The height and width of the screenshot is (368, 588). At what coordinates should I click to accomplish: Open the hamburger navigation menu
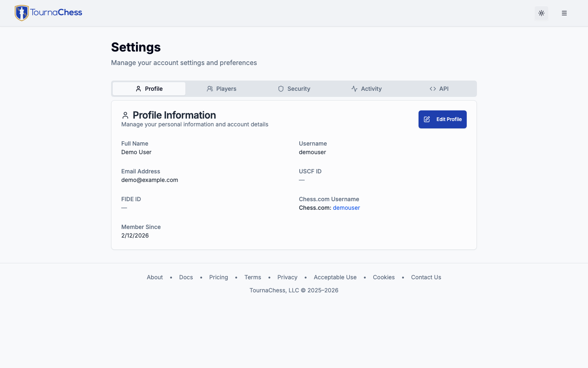[564, 13]
